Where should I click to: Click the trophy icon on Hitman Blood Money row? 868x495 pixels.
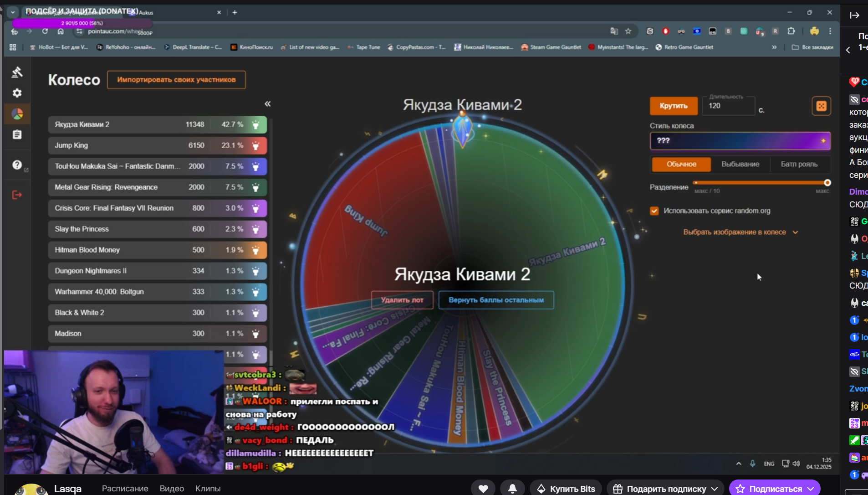256,250
